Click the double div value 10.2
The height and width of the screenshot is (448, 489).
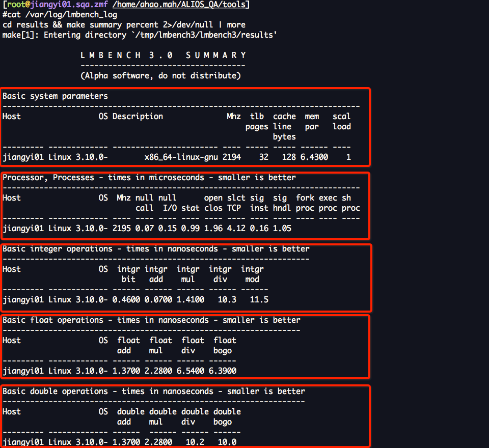(195, 442)
